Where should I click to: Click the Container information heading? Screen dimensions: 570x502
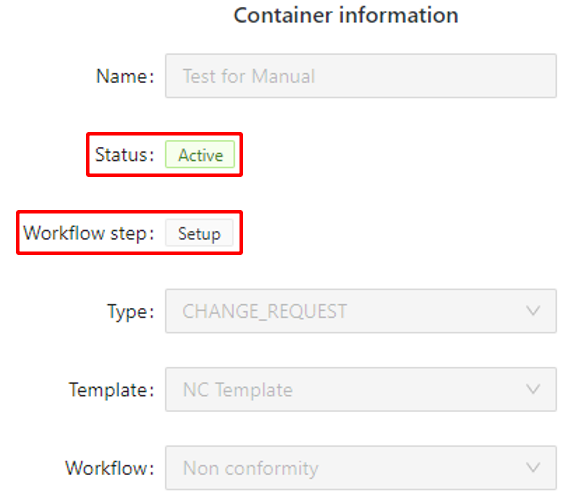coord(346,15)
